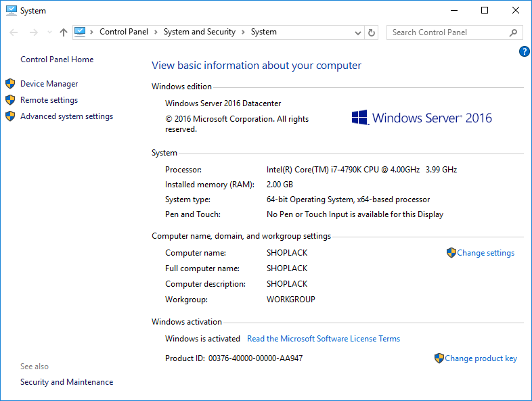Image resolution: width=532 pixels, height=401 pixels.
Task: Open Remote settings link
Action: click(x=49, y=100)
